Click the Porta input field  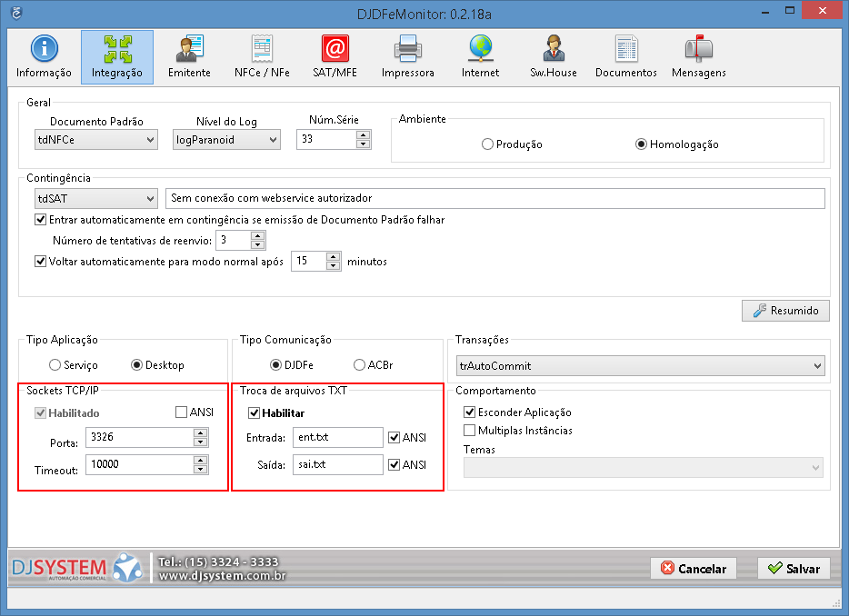click(x=140, y=437)
